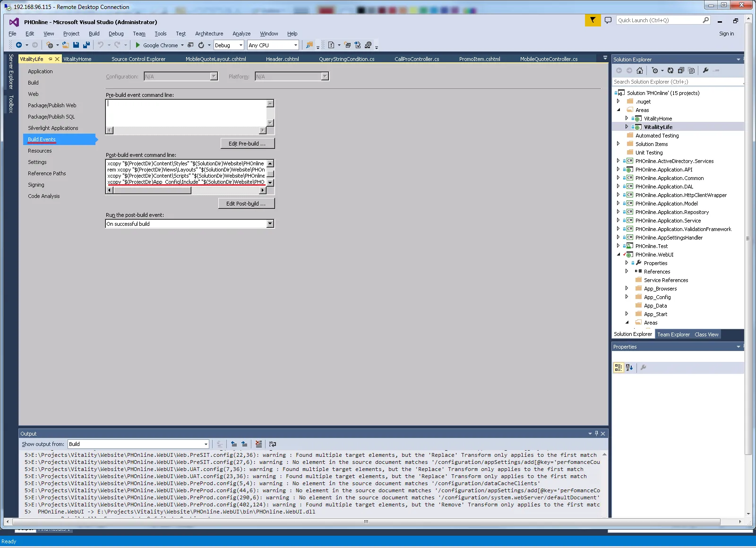Click the Save All toolbar icon
This screenshot has width=756, height=548.
(x=86, y=45)
